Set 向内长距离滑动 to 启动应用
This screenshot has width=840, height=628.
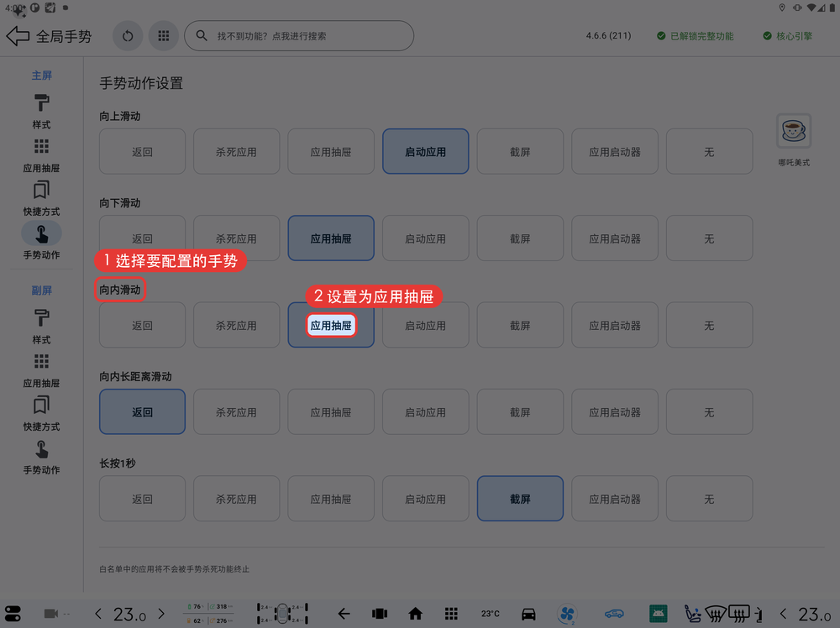coord(425,411)
